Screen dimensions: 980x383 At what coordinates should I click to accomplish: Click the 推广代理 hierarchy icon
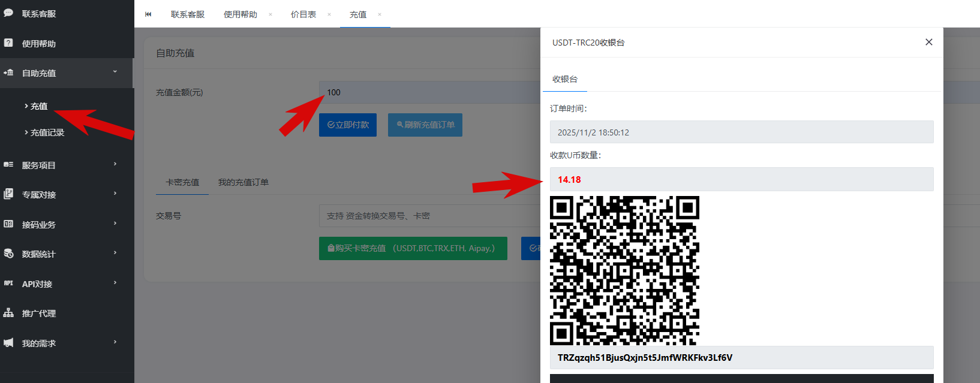(x=8, y=313)
